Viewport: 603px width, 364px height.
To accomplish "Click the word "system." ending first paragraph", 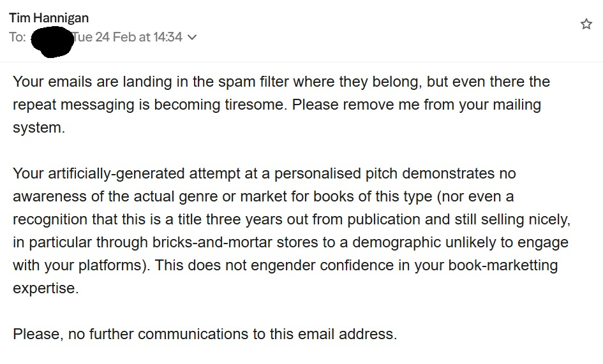I will point(39,127).
